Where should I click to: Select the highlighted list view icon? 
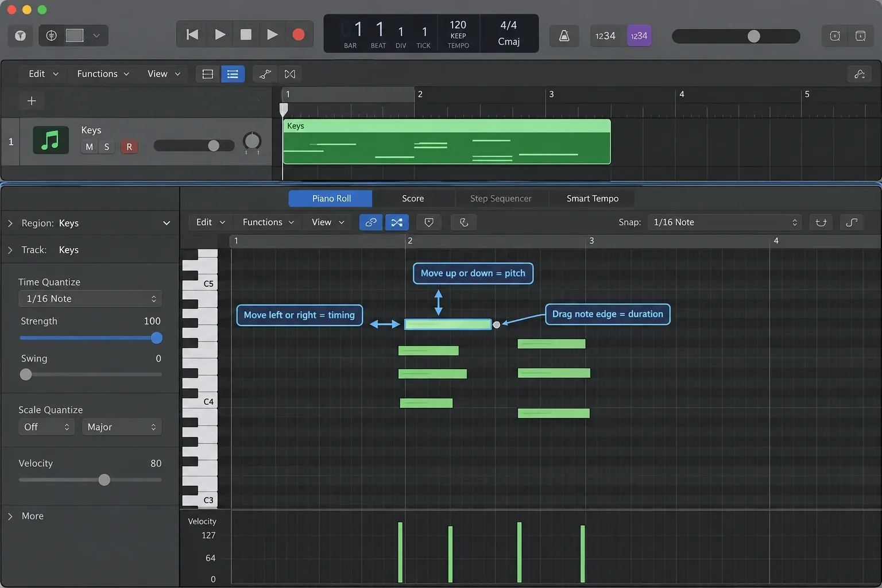pos(233,74)
